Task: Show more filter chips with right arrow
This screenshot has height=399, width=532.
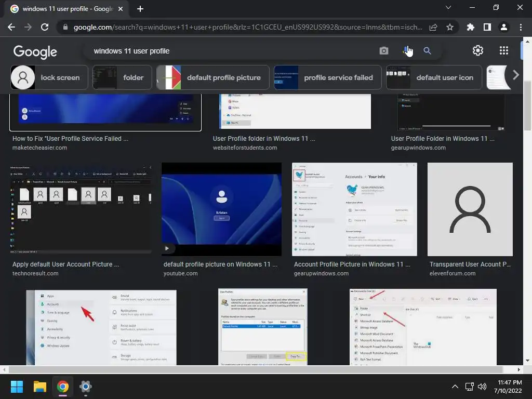Action: (515, 75)
